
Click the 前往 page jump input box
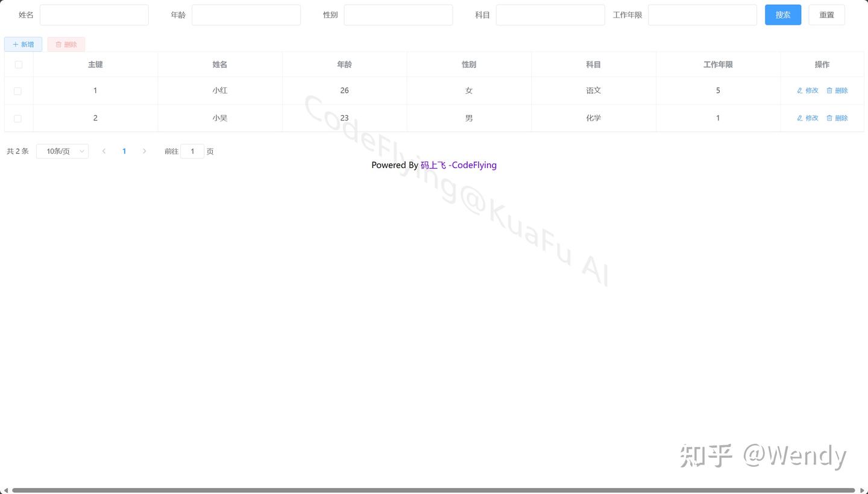coord(192,151)
